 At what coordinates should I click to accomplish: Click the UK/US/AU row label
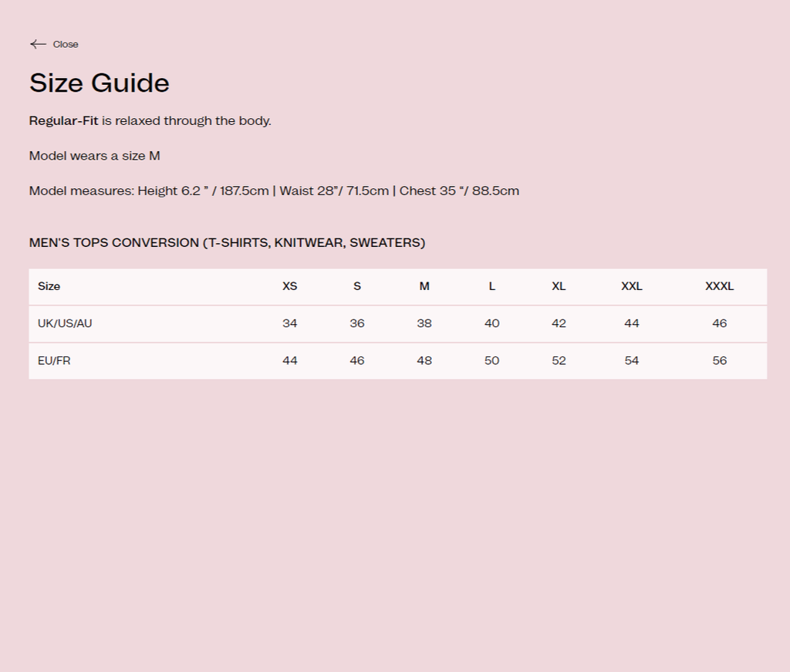(65, 323)
